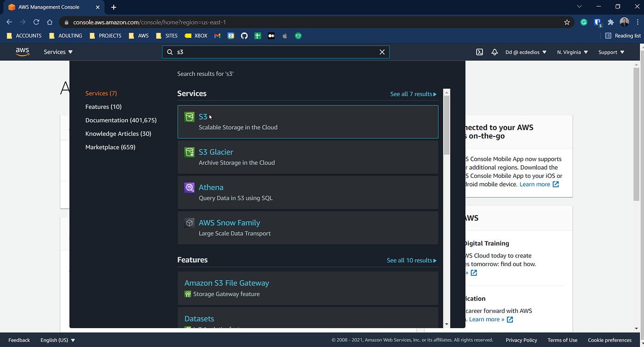644x347 pixels.
Task: Click the S3 Glacier service icon
Action: point(189,152)
